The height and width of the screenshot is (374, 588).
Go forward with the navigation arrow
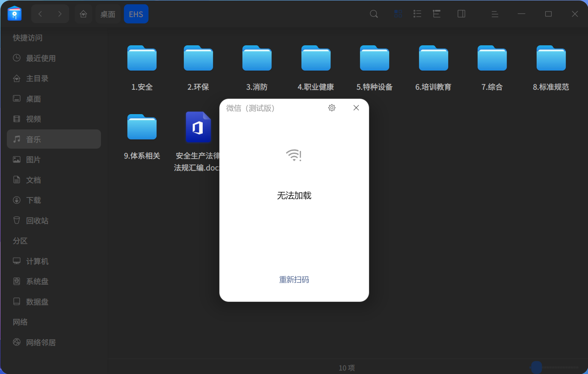tap(60, 14)
